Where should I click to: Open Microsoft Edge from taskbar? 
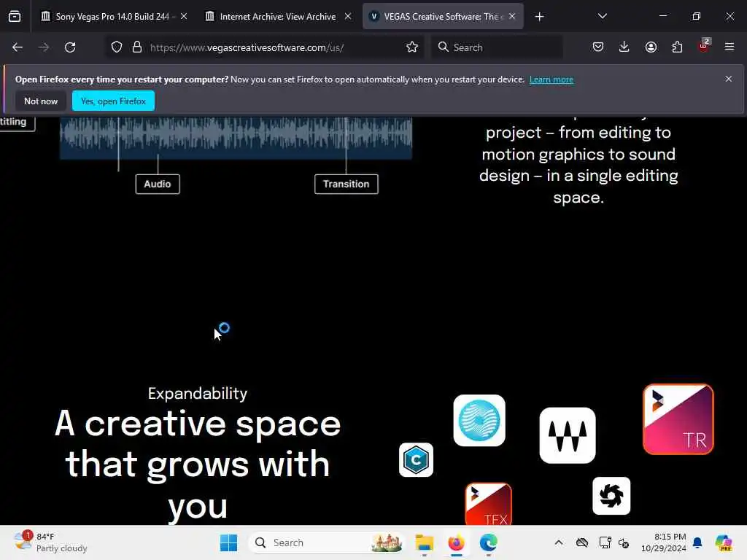click(x=488, y=542)
